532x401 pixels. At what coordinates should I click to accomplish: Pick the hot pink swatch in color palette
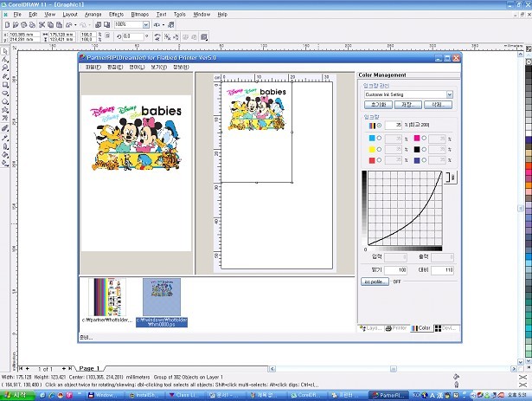point(529,174)
